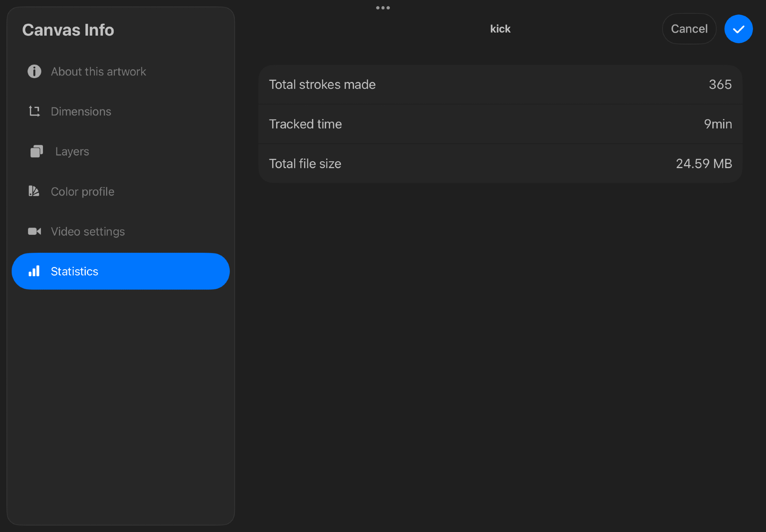The image size is (766, 532).
Task: Click the crop icon next to Dimensions
Action: coord(34,111)
